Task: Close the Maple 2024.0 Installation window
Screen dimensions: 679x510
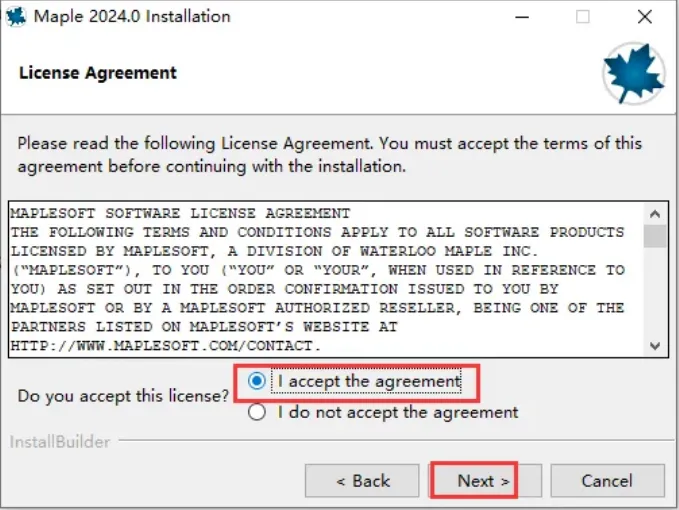Action: [645, 17]
